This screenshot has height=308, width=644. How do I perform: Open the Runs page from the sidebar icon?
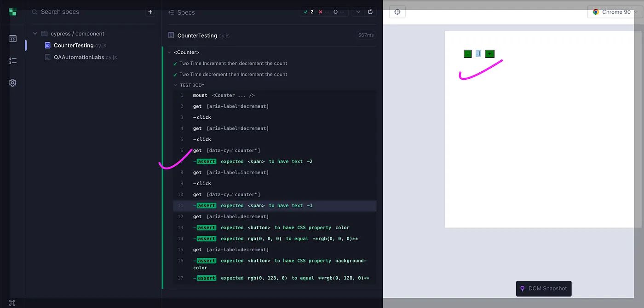click(x=12, y=60)
